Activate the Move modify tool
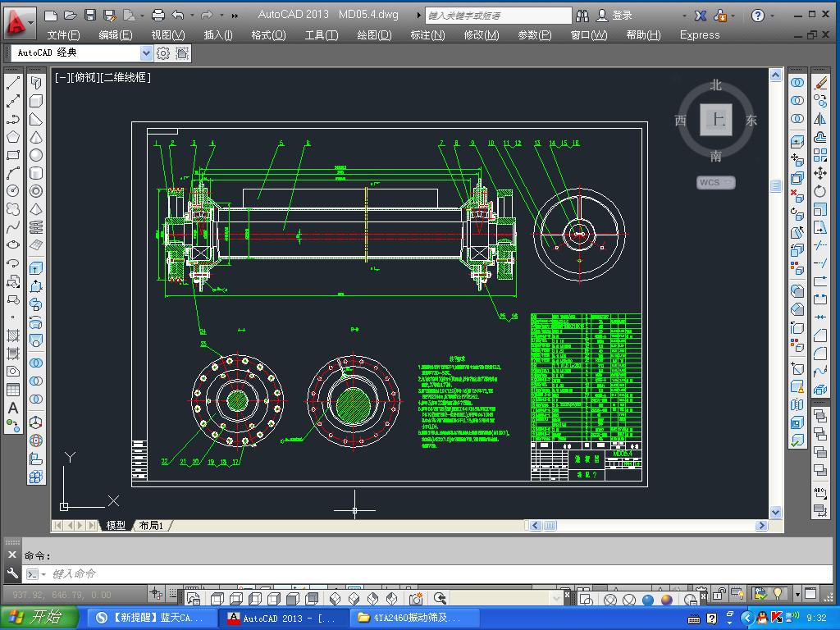 tap(820, 173)
